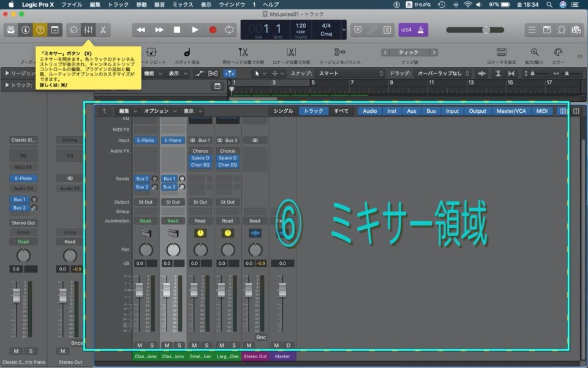Stop playback with the stop button

177,29
